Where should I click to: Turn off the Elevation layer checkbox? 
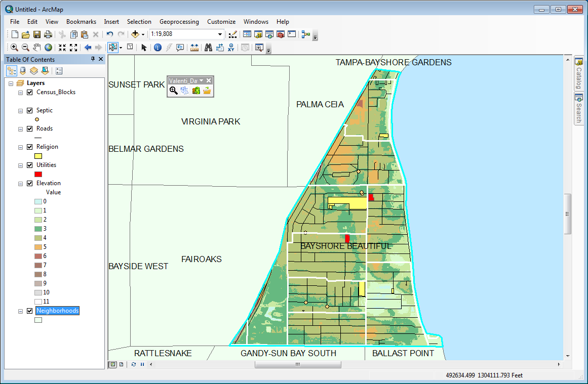(29, 183)
